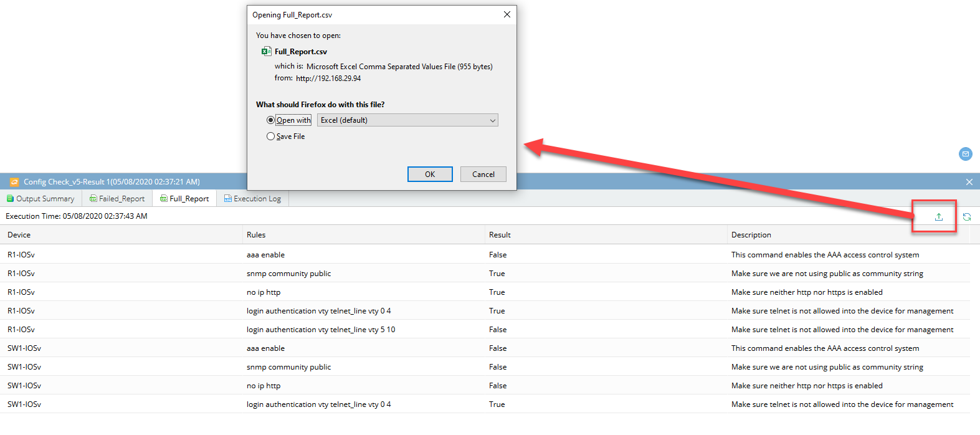The width and height of the screenshot is (980, 435).
Task: Switch to the Output Summary tab
Action: (x=40, y=199)
